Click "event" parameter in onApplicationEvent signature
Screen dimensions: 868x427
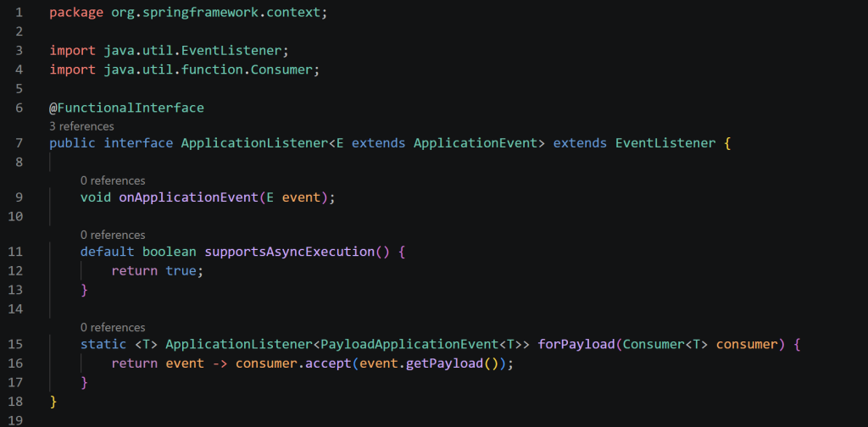(x=301, y=197)
